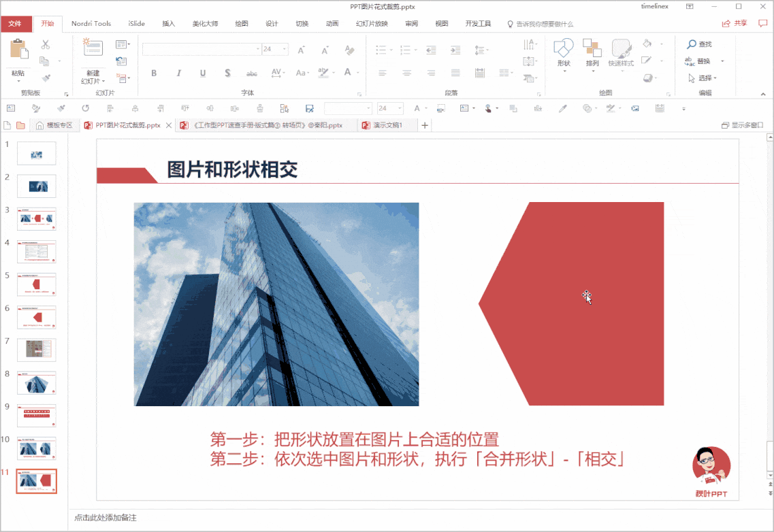Image resolution: width=774 pixels, height=532 pixels.
Task: Click the Find magnifier icon
Action: [692, 44]
